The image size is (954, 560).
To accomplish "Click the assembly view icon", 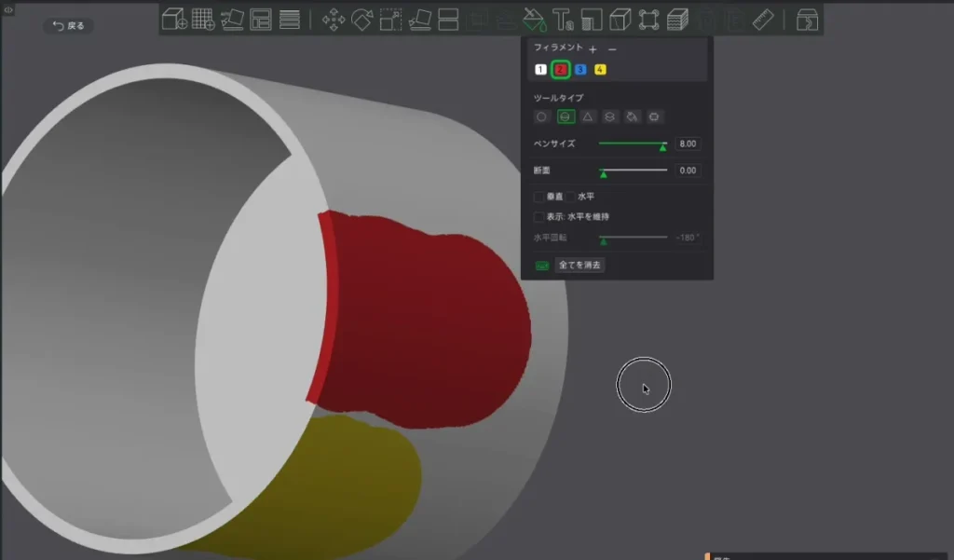I will click(807, 20).
